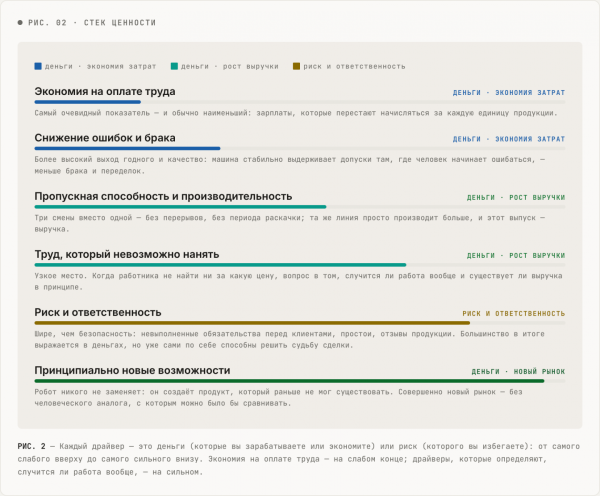This screenshot has width=600, height=496.
Task: Click heading Труд, который невозможно нанять
Action: coord(127,255)
